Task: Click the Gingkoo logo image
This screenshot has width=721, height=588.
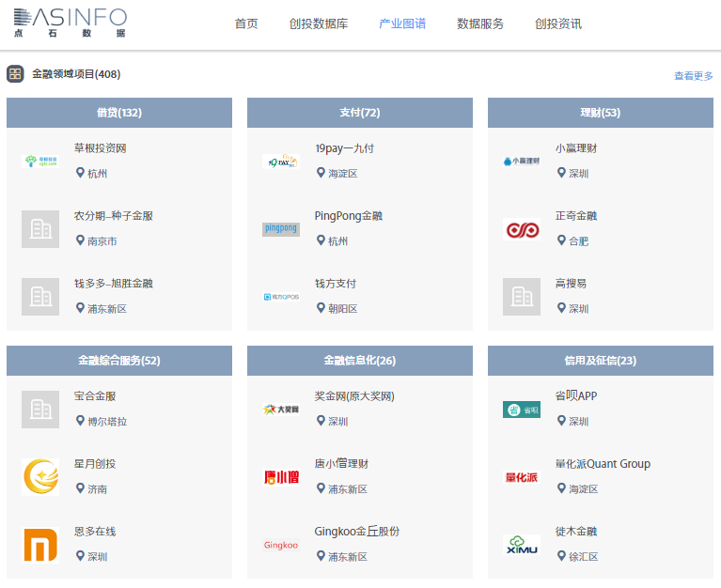Action: pyautogui.click(x=281, y=545)
